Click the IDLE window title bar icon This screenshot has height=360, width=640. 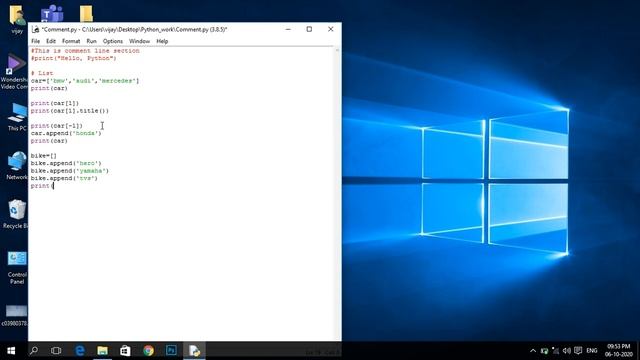[x=36, y=29]
